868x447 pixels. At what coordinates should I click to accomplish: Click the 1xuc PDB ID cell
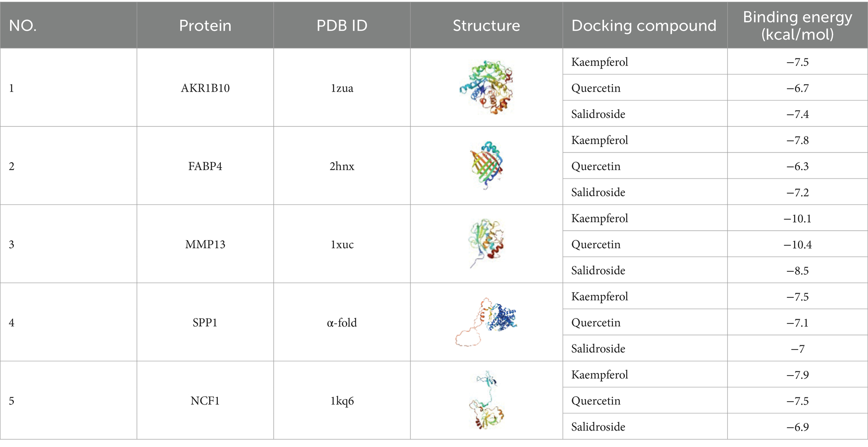pos(342,244)
